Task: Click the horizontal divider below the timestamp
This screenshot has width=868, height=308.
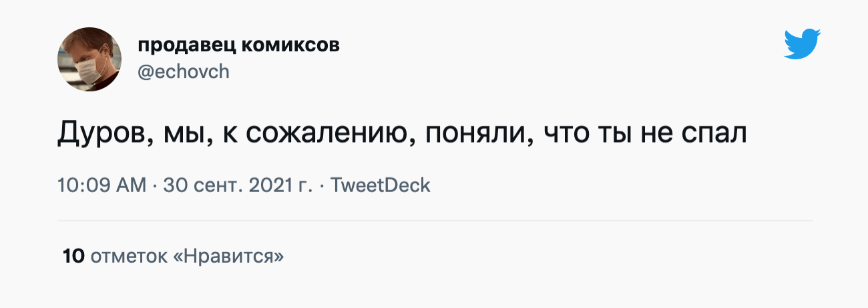Action: [435, 220]
